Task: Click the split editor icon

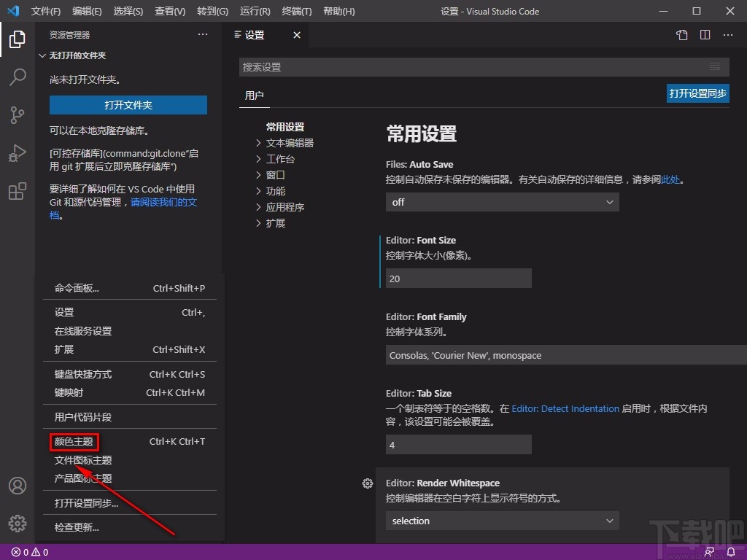Action: point(705,35)
